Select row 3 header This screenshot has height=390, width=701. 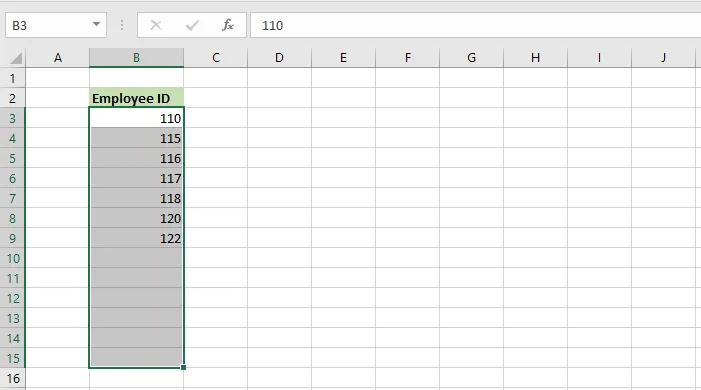[13, 118]
